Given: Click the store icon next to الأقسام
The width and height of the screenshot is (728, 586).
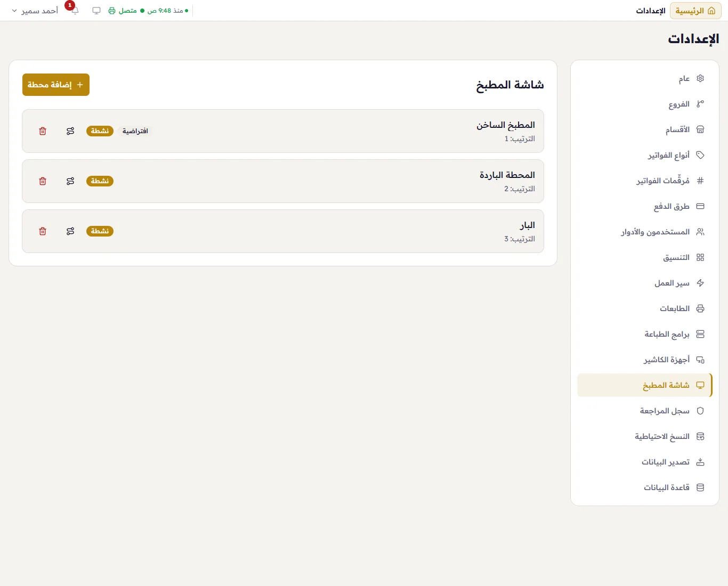Looking at the screenshot, I should (x=700, y=129).
